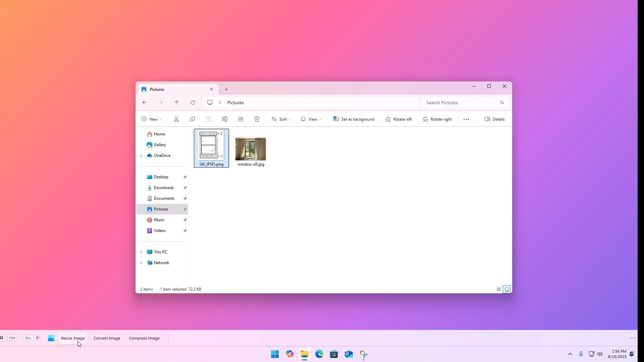The image size is (644, 362).
Task: Navigate up one folder level
Action: pos(177,103)
